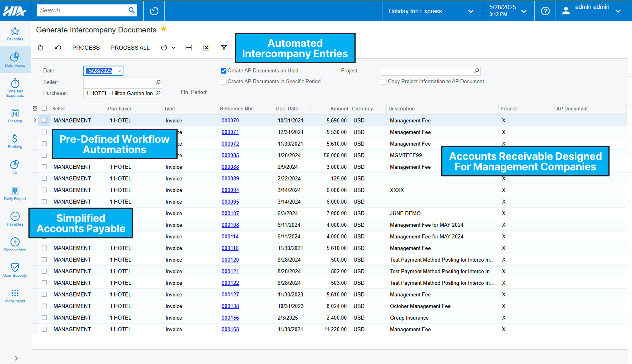This screenshot has height=364, width=632.
Task: Open the Payables module
Action: [15, 219]
